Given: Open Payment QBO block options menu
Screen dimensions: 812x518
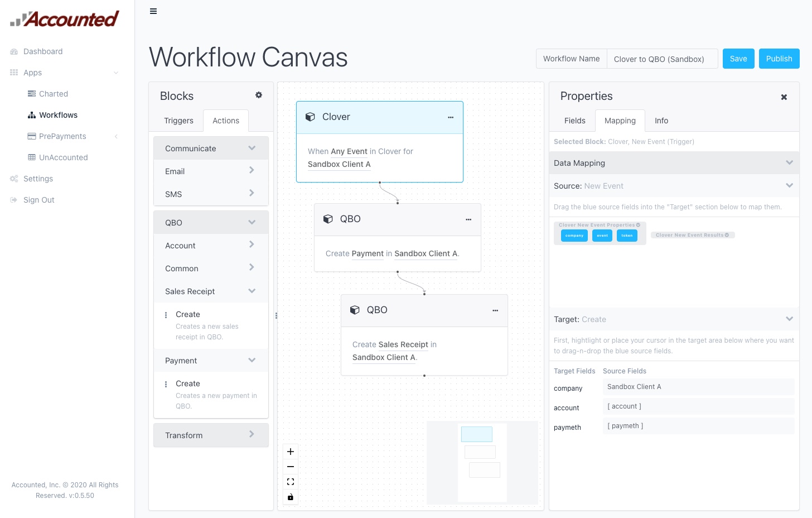Looking at the screenshot, I should pyautogui.click(x=468, y=219).
